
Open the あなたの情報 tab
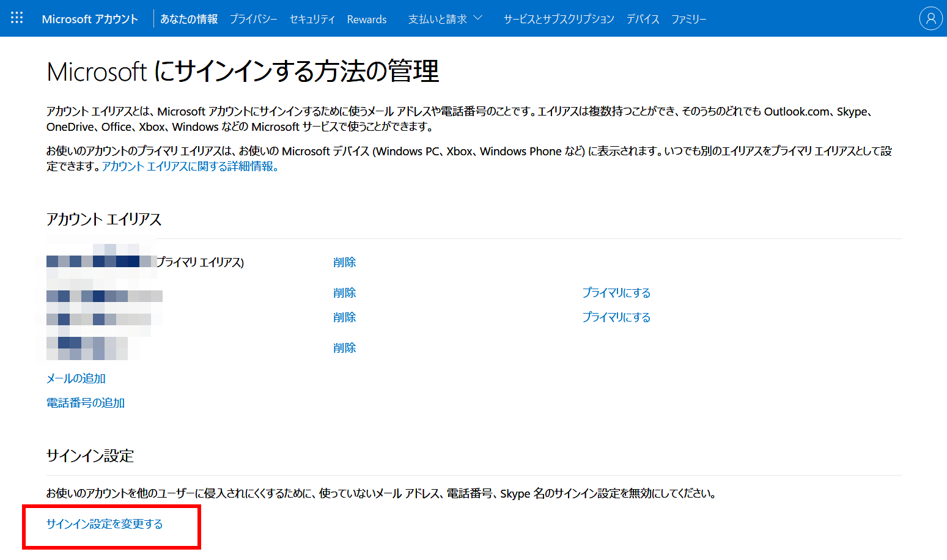pos(189,19)
